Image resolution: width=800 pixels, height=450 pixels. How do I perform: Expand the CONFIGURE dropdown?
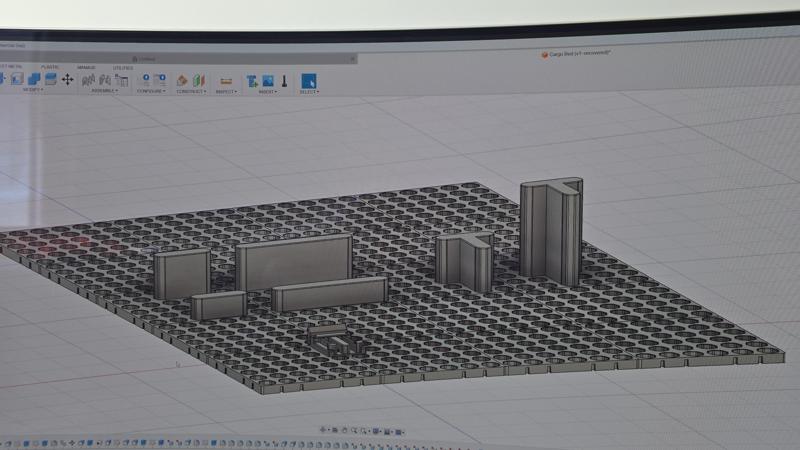tap(151, 91)
